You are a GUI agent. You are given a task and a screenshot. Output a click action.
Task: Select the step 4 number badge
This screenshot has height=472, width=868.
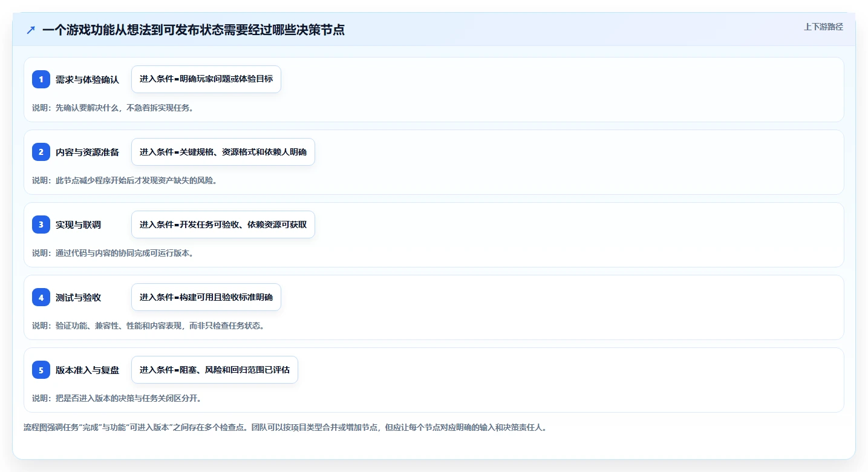tap(41, 297)
